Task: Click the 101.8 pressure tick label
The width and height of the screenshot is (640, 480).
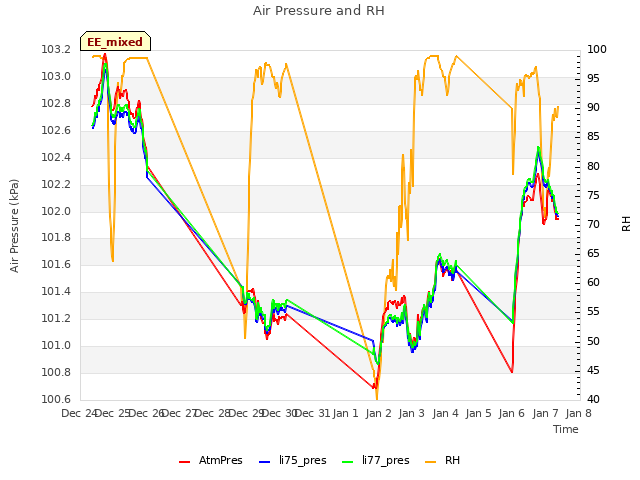Action: [56, 238]
